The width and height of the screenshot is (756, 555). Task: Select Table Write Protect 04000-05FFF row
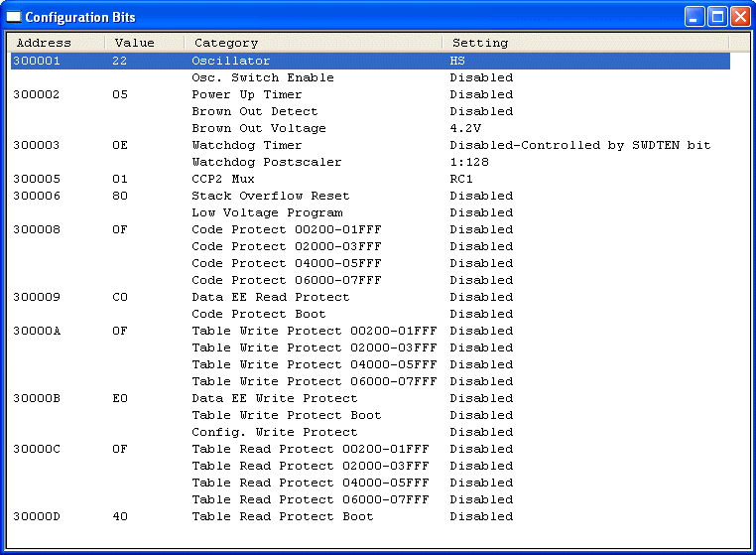tap(370, 364)
